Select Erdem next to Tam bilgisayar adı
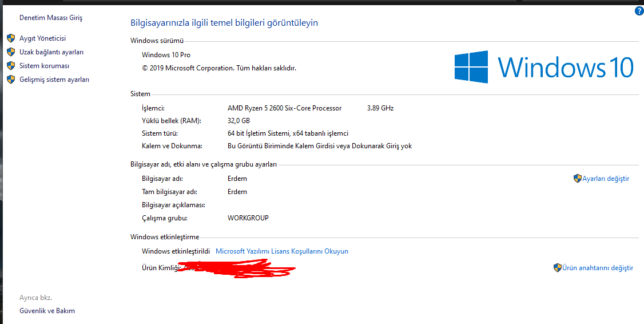The height and width of the screenshot is (324, 644). (x=237, y=192)
